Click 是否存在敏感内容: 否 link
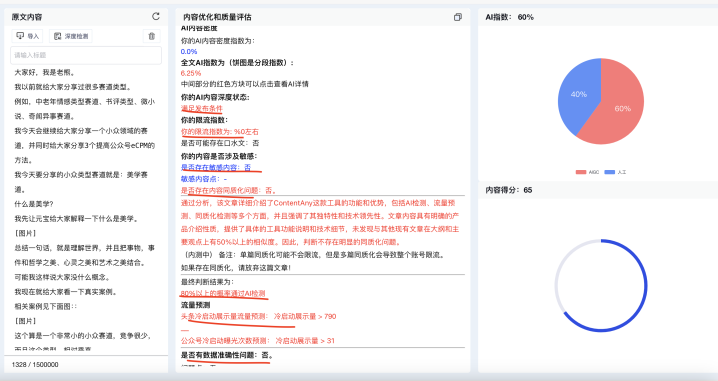This screenshot has height=381, width=718. coord(216,168)
